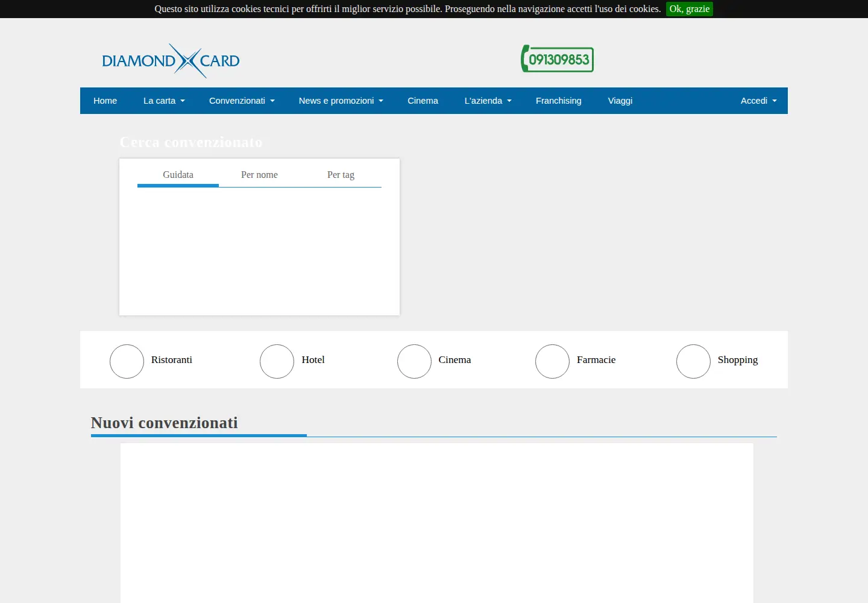Click the circle icon beside Ristoranti

point(127,361)
